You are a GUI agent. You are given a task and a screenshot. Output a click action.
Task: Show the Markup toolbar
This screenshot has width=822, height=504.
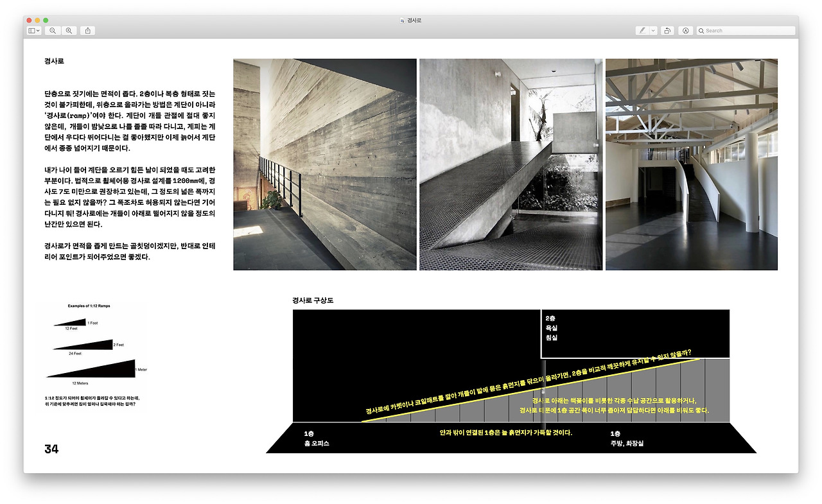click(685, 30)
